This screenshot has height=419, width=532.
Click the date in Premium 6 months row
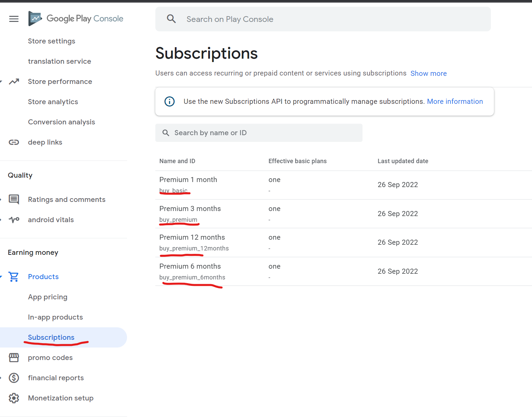coord(398,271)
